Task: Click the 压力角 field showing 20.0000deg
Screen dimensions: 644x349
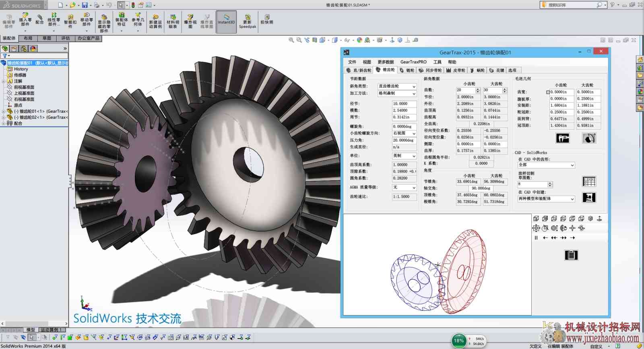Action: (x=405, y=140)
